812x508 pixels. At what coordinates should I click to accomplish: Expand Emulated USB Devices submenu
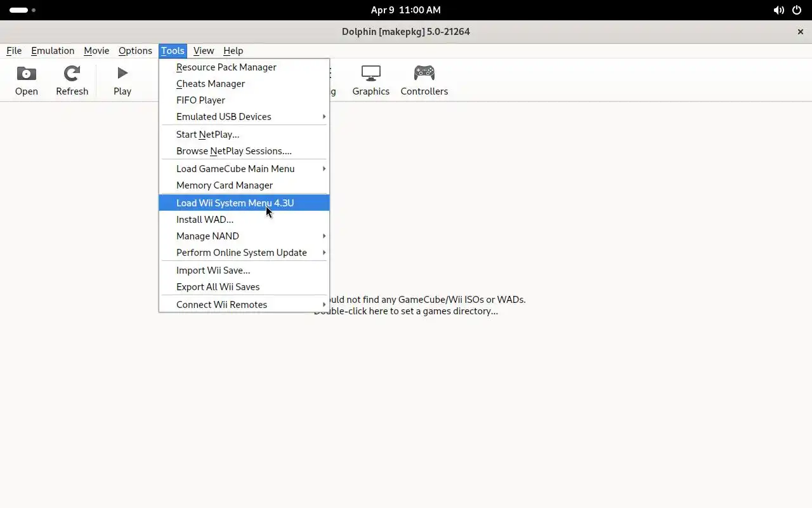click(x=244, y=117)
